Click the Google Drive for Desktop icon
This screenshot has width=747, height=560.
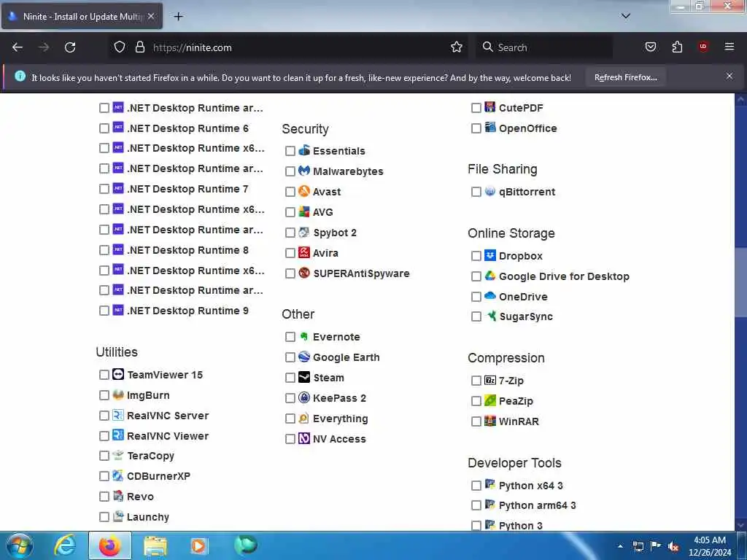pos(490,276)
